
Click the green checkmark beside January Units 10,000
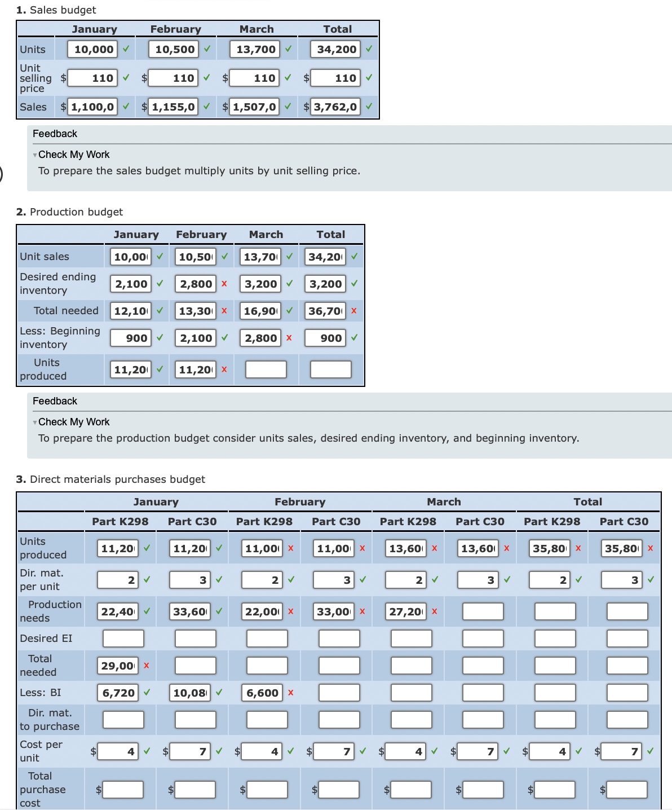coord(125,49)
